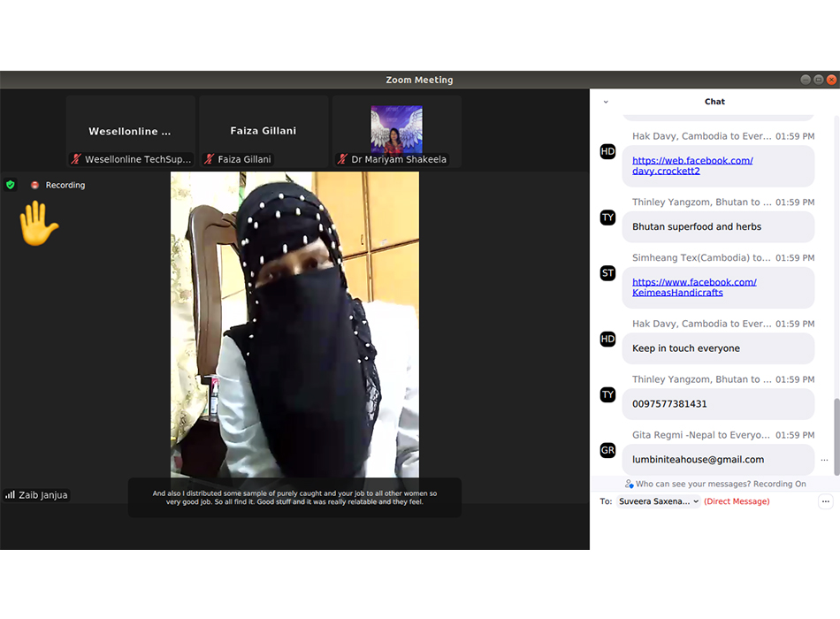Click muted microphone icon for Wesellonline TechSupport
The height and width of the screenshot is (619, 840).
click(76, 159)
